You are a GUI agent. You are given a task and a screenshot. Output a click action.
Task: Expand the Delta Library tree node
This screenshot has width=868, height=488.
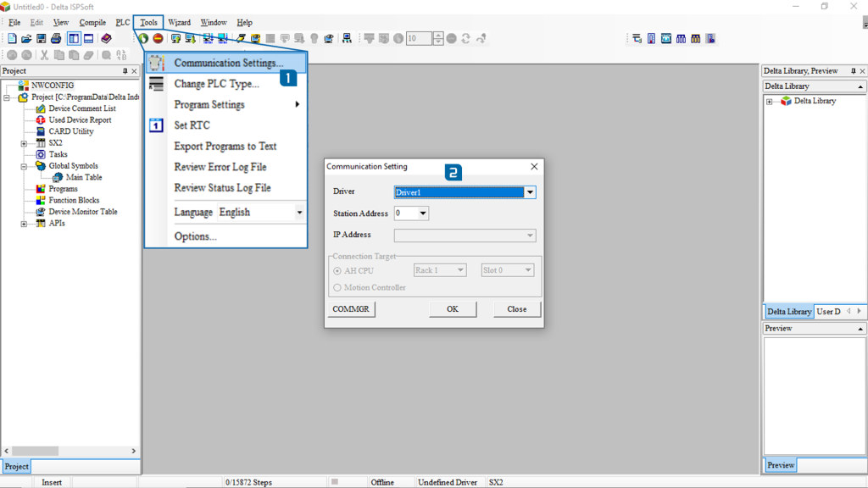769,102
